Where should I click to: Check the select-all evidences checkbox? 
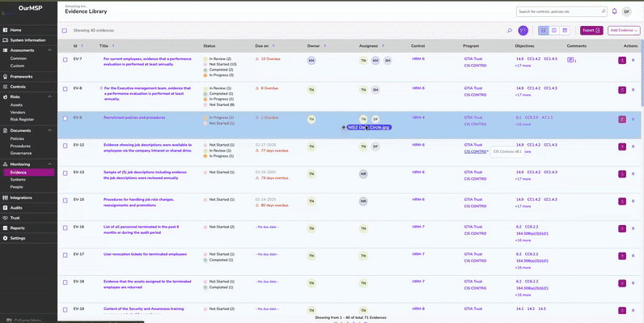tap(65, 31)
